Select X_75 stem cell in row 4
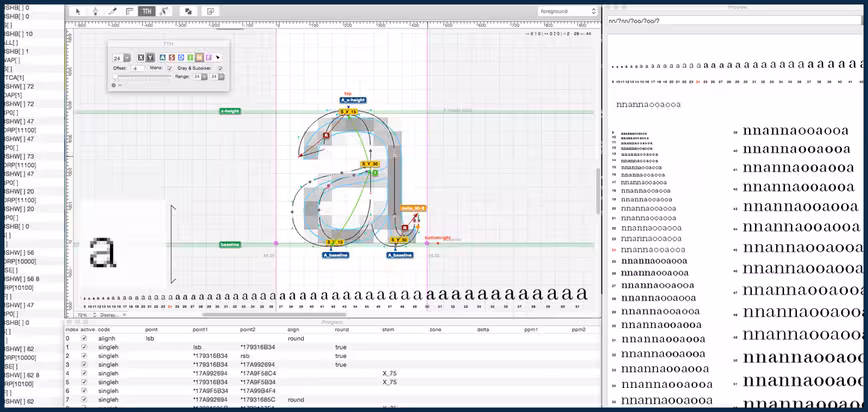The height and width of the screenshot is (412, 868). click(x=389, y=373)
